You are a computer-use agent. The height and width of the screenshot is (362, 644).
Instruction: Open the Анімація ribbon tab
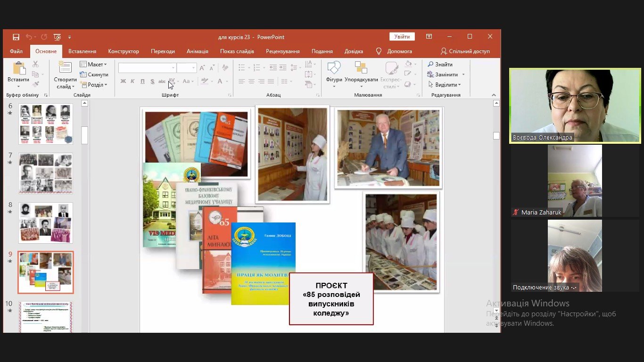click(197, 51)
